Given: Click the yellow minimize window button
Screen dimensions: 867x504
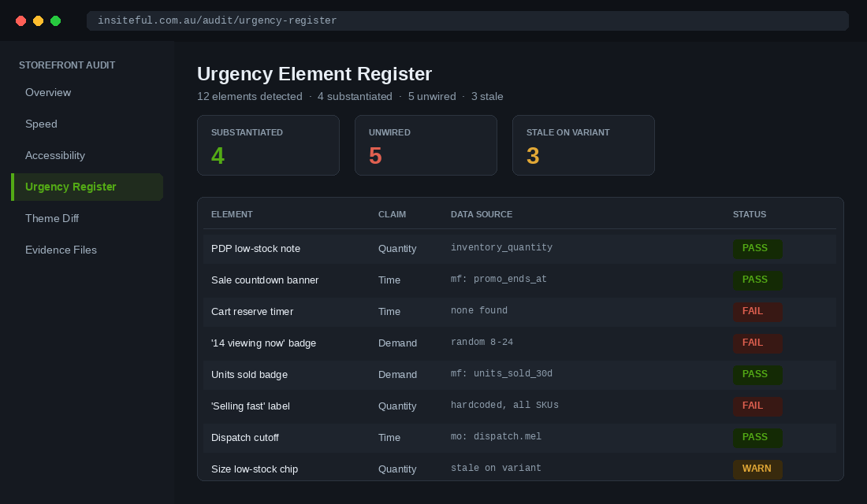Looking at the screenshot, I should point(38,21).
